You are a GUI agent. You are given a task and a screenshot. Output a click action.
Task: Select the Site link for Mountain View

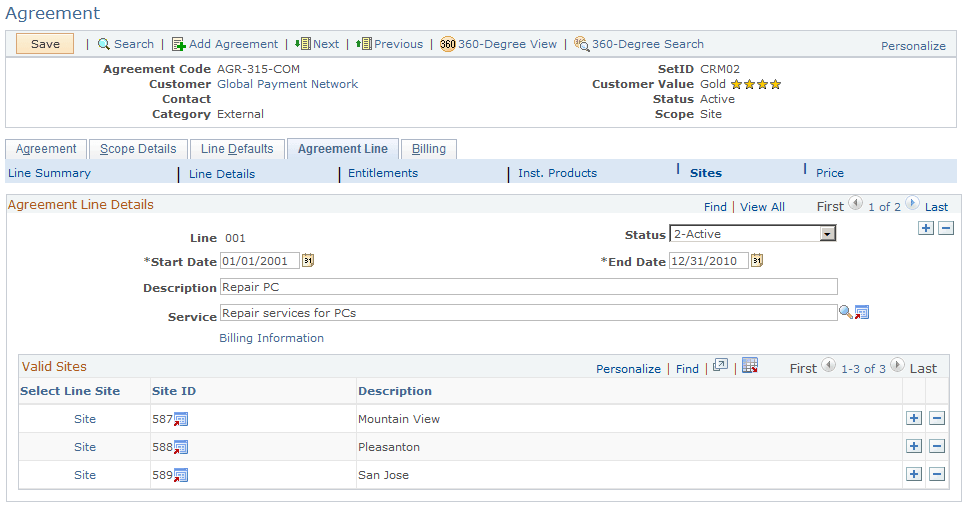85,419
